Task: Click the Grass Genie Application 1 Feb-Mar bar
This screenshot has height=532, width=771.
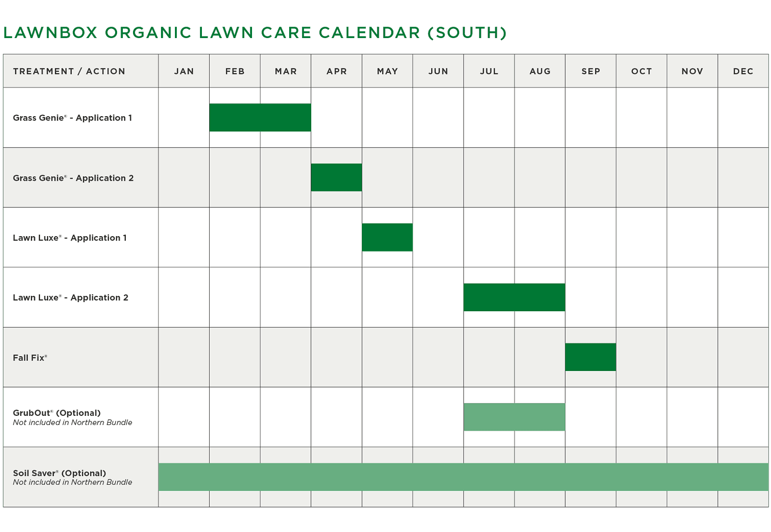Action: (x=260, y=118)
